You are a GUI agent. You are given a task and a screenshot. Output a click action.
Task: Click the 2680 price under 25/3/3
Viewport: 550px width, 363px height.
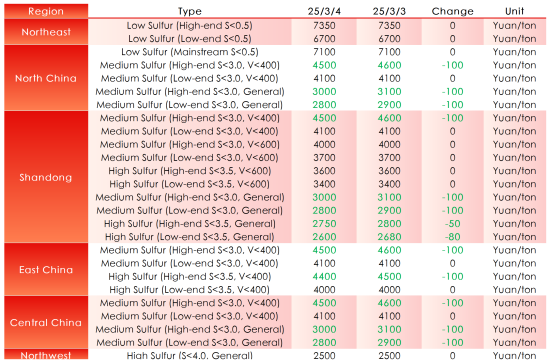pos(389,237)
